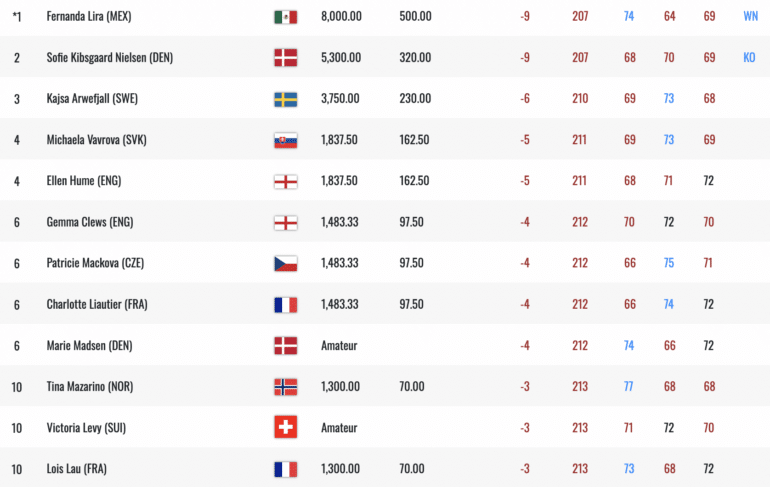The image size is (770, 487).
Task: Click Gemma Clews total score 212
Action: (x=580, y=222)
